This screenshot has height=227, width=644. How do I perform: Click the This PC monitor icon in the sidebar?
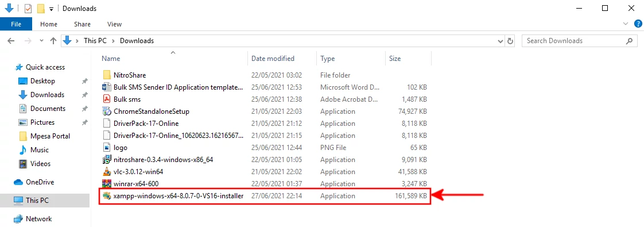click(18, 200)
